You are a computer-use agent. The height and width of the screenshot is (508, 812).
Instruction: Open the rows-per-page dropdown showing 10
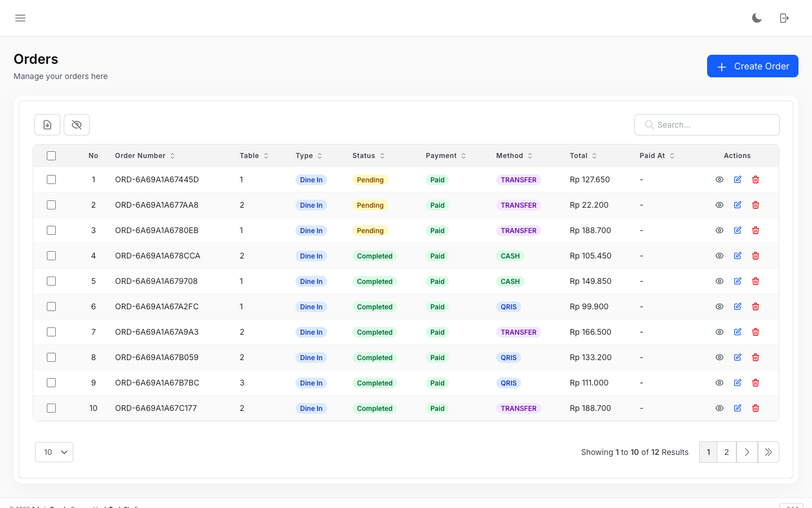(54, 452)
